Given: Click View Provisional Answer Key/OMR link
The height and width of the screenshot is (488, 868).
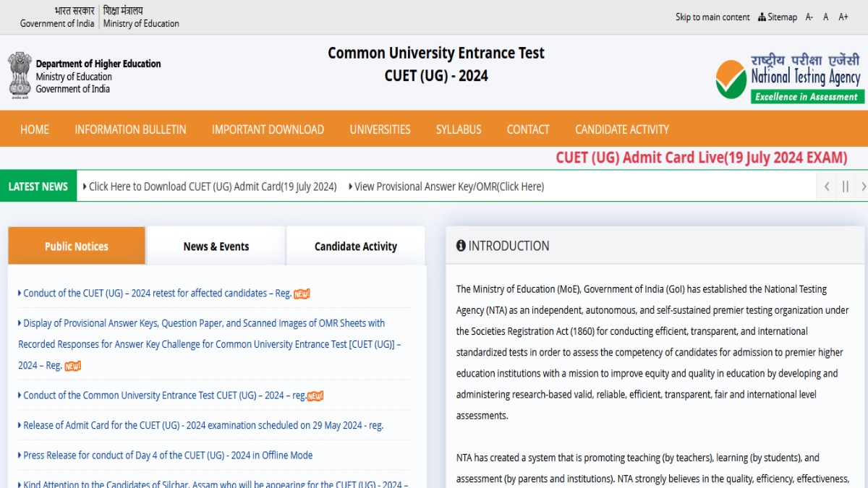Looking at the screenshot, I should 447,186.
